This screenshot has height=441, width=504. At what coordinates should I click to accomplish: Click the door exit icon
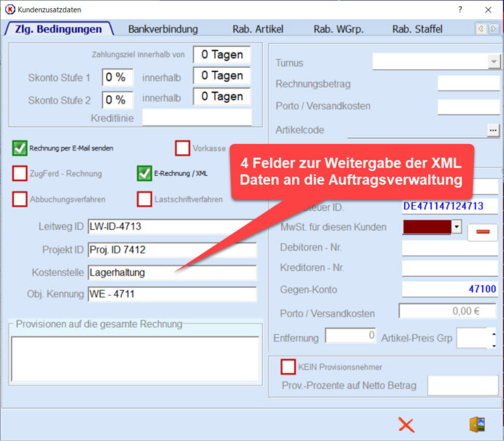477,425
